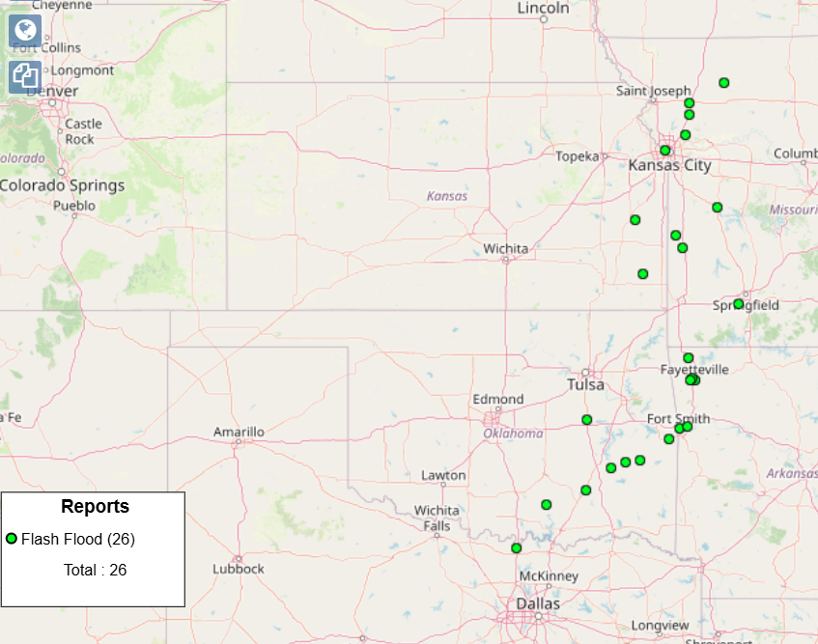Click the Wichita city label on map
The height and width of the screenshot is (644, 818).
(x=506, y=249)
